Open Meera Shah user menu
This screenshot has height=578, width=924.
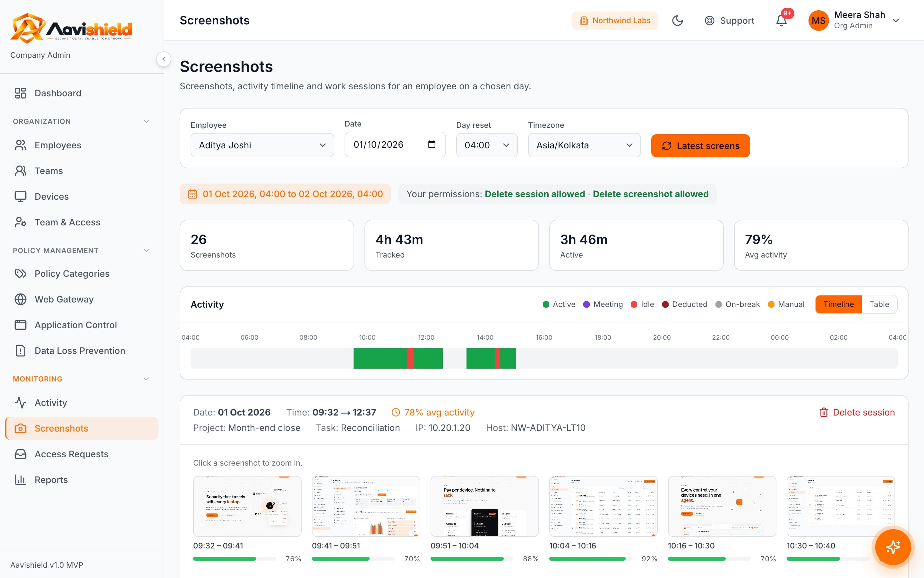click(854, 21)
